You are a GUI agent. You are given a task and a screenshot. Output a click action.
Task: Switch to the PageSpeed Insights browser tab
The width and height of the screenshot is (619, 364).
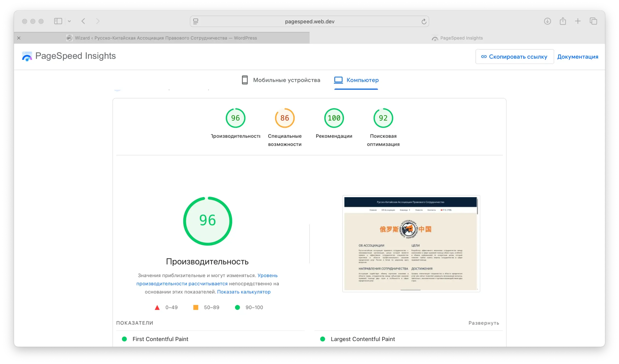point(457,38)
